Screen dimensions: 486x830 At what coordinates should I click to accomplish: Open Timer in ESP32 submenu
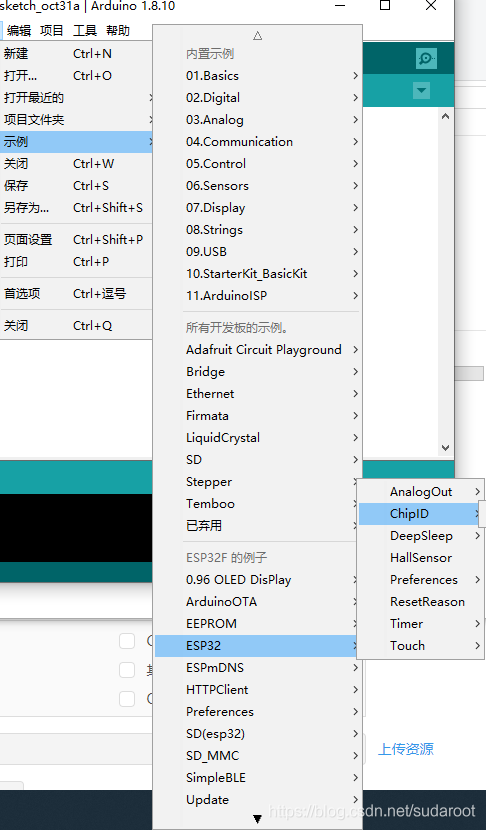pyautogui.click(x=421, y=624)
